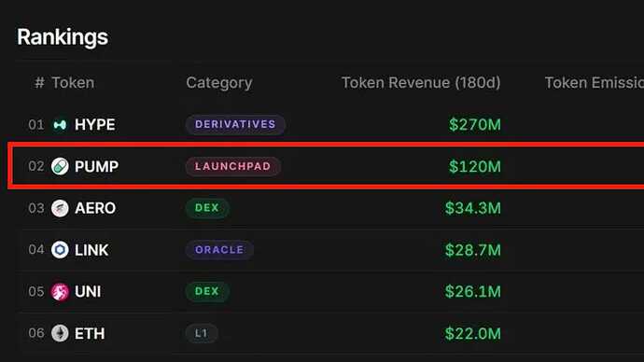Screen dimensions: 644x362
Task: Select the DERIVATIVES category tag
Action: pyautogui.click(x=235, y=124)
